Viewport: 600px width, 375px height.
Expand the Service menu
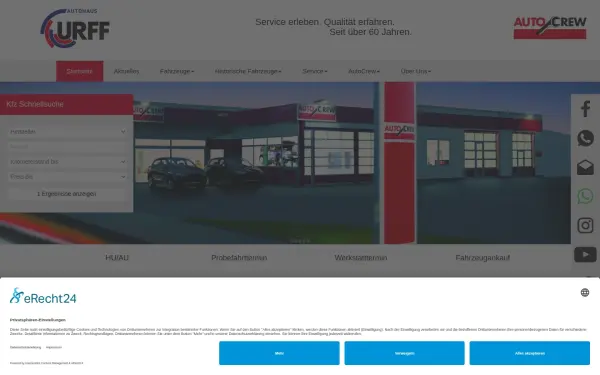click(315, 71)
